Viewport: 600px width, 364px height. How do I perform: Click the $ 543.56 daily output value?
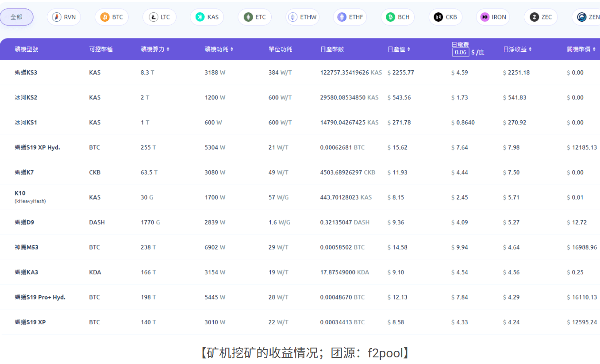click(399, 97)
